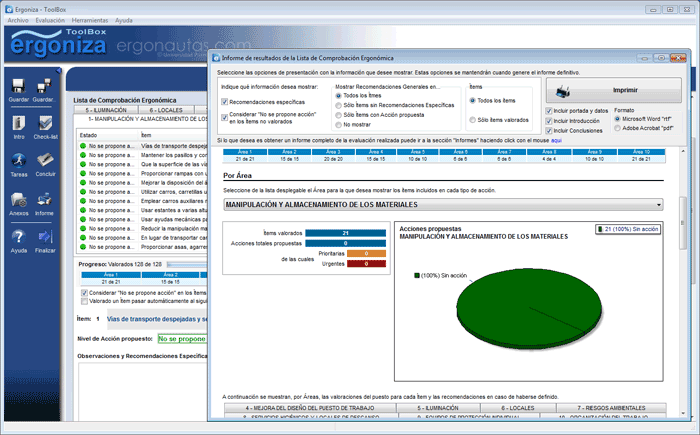
Task: Select the Todos los ítems radio under Ítems
Action: click(x=472, y=101)
